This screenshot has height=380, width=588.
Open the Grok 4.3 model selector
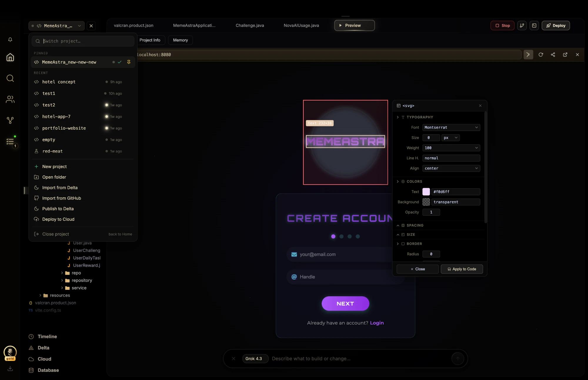tap(255, 359)
